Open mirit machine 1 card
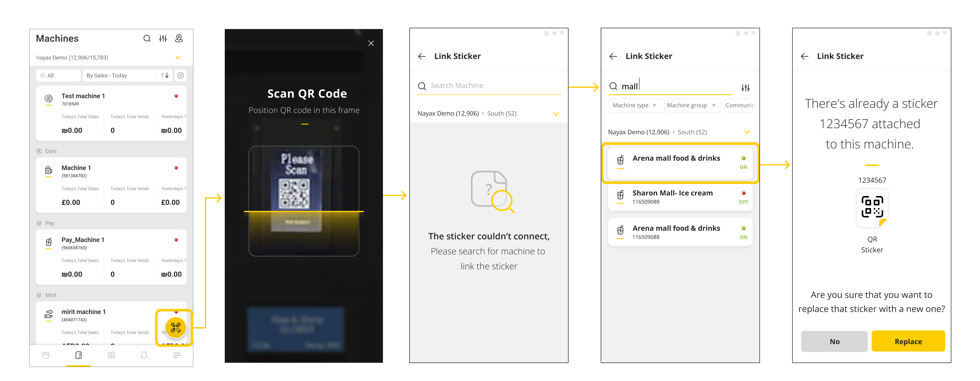The image size is (980, 381). pos(111,323)
